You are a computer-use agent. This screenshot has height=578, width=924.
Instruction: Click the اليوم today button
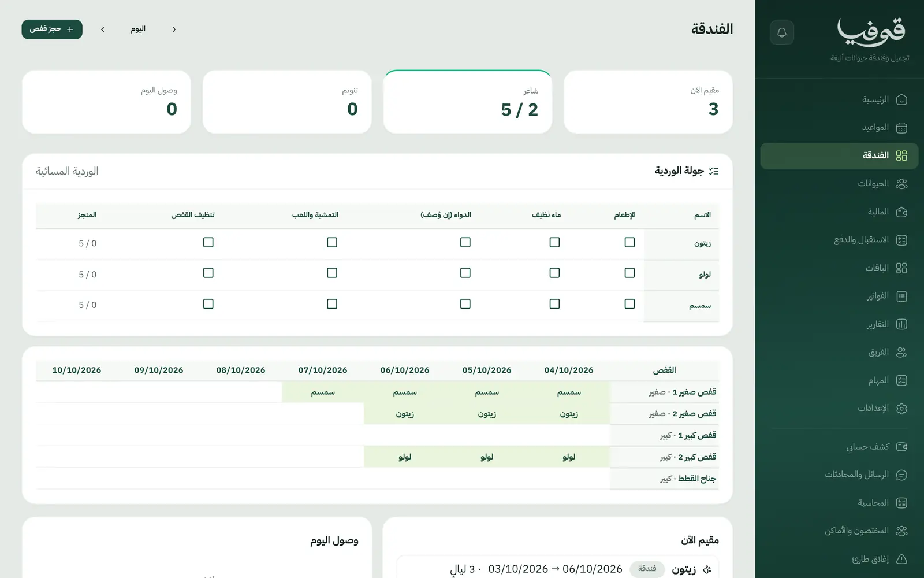[138, 29]
